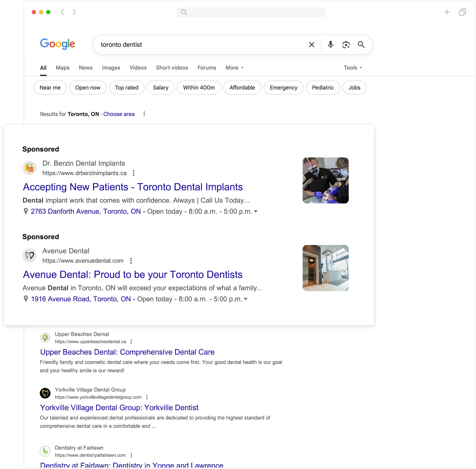The width and height of the screenshot is (476, 469).
Task: Switch to the Maps tab
Action: tap(63, 68)
